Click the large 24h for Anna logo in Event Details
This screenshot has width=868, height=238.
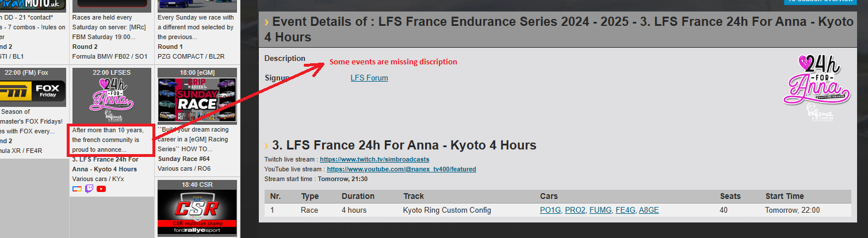point(812,86)
